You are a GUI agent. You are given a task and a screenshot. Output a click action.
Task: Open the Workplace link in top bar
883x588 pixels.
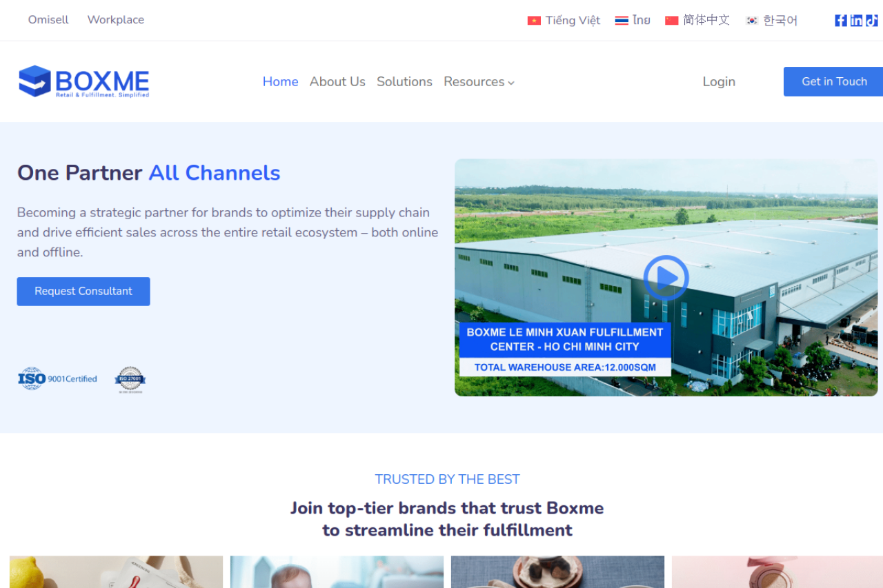(x=116, y=20)
